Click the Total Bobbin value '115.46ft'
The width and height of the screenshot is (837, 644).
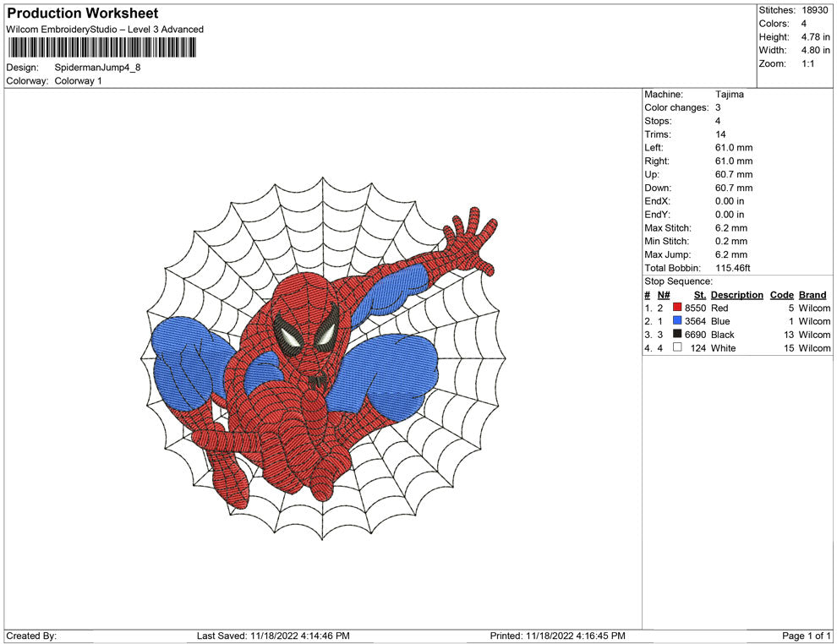tap(732, 268)
